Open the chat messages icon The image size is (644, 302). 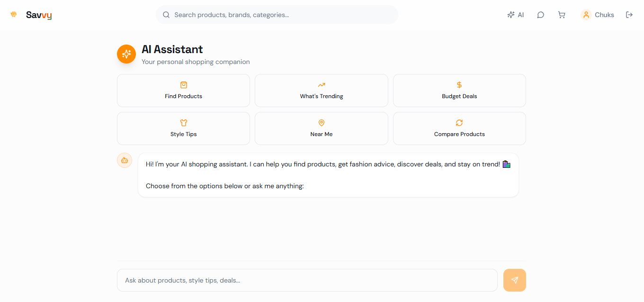[x=540, y=15]
